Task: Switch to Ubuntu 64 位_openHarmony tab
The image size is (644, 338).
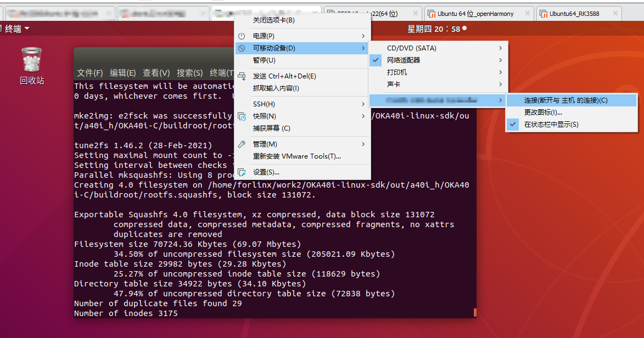Action: pyautogui.click(x=476, y=14)
